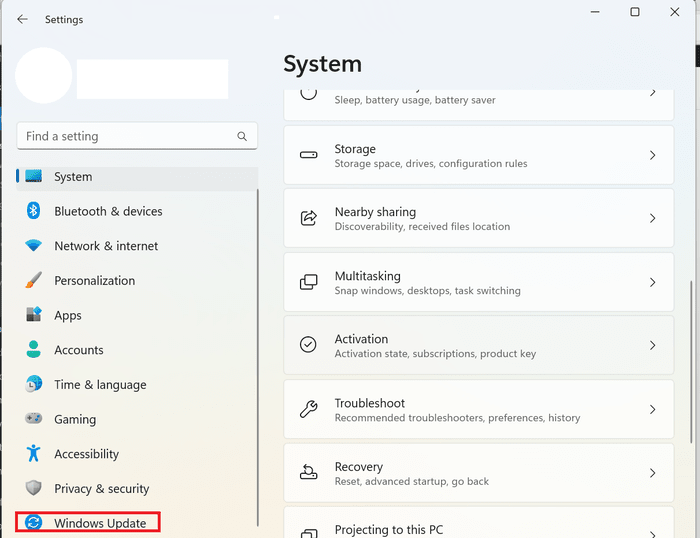
Task: Click the Nearby sharing icon
Action: pos(308,218)
